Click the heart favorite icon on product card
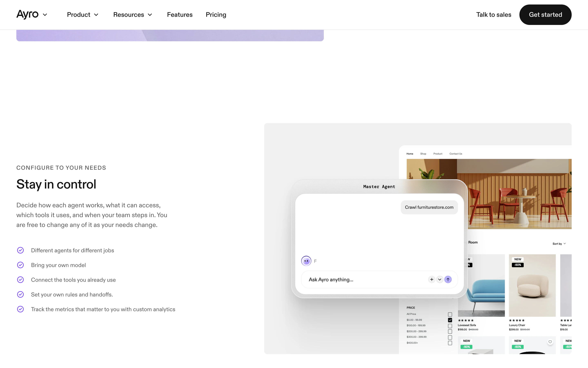This screenshot has width=588, height=368. click(x=550, y=342)
